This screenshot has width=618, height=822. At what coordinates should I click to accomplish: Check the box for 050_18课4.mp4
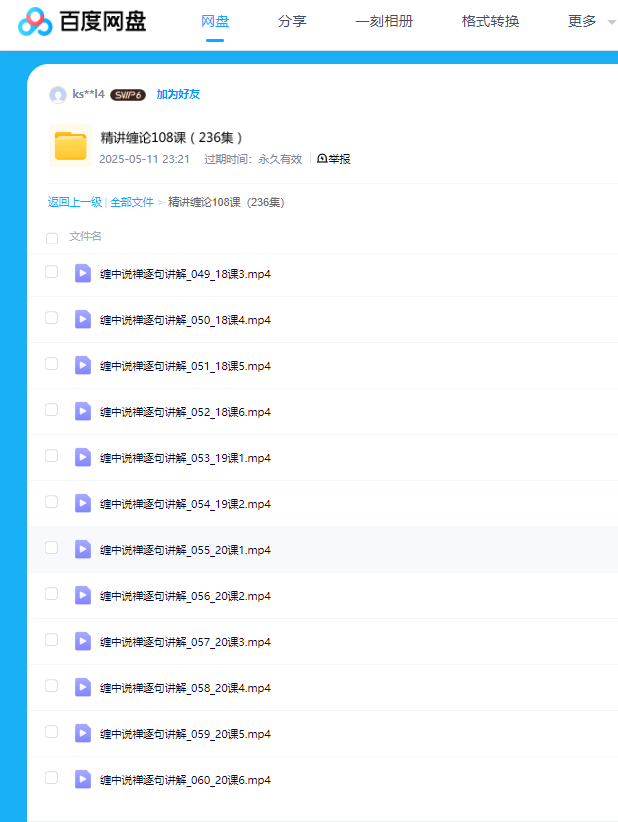pyautogui.click(x=52, y=318)
